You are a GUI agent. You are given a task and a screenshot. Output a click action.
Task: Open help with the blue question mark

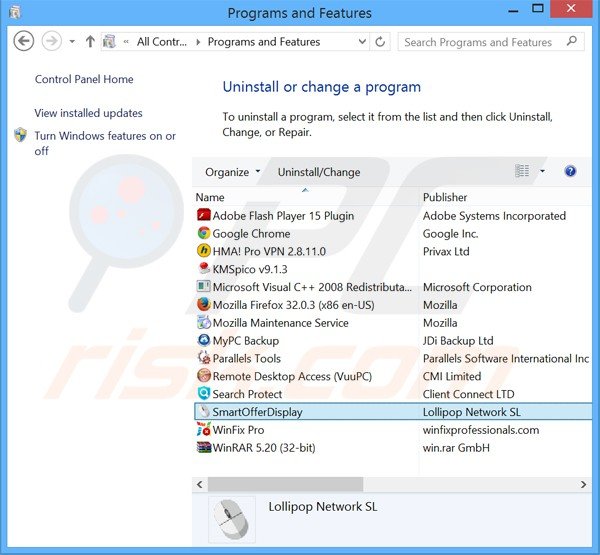tap(570, 171)
